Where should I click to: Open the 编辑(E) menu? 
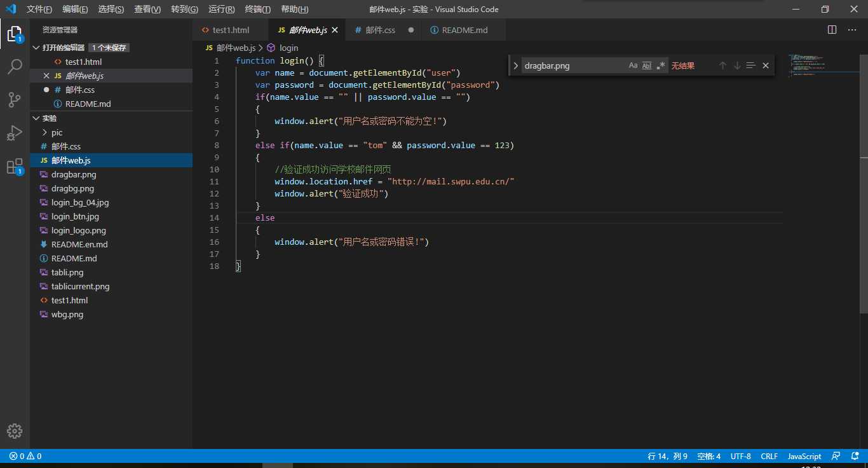[76, 10]
